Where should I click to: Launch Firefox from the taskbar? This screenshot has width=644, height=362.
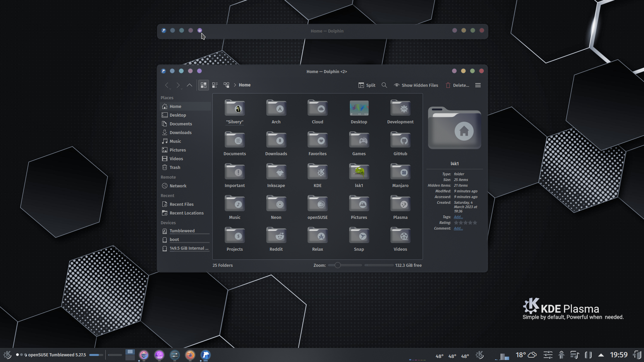190,355
